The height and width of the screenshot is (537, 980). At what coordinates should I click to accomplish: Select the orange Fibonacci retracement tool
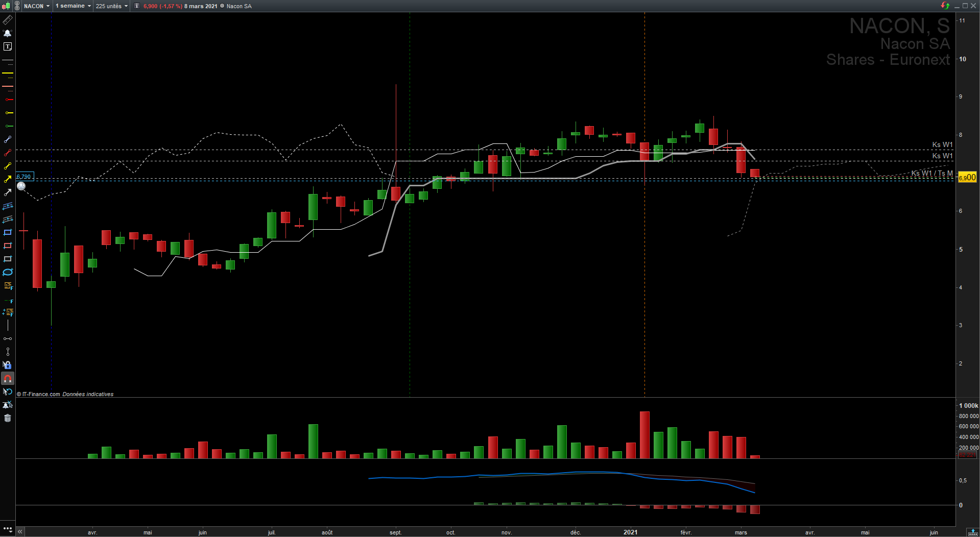click(8, 286)
